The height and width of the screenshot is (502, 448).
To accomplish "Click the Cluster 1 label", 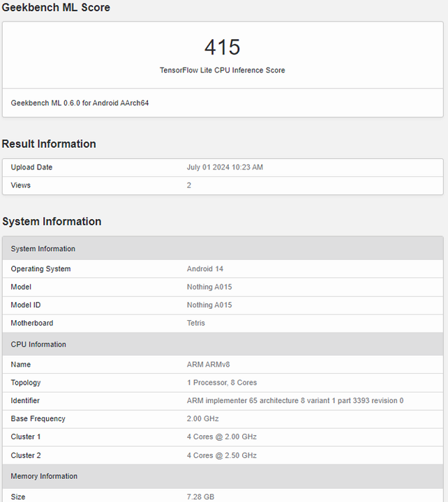I will 26,436.
